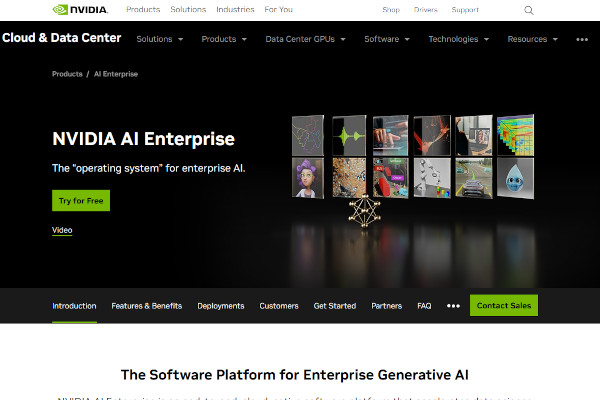Image resolution: width=600 pixels, height=400 pixels.
Task: Go to the Deployments section tab
Action: click(221, 306)
